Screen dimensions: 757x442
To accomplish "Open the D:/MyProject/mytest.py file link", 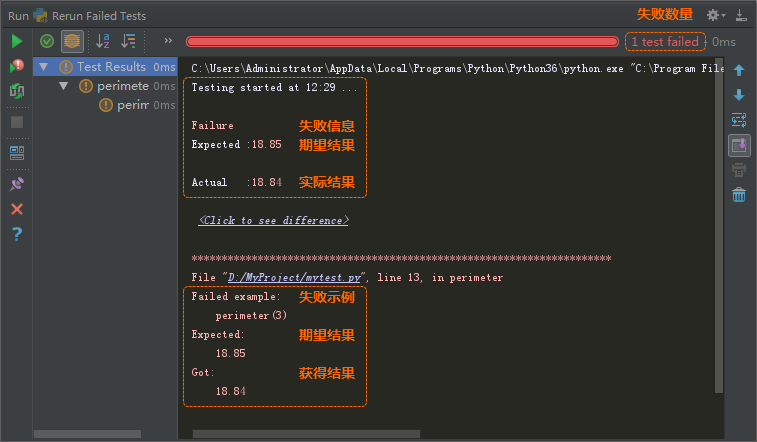I will [x=298, y=277].
